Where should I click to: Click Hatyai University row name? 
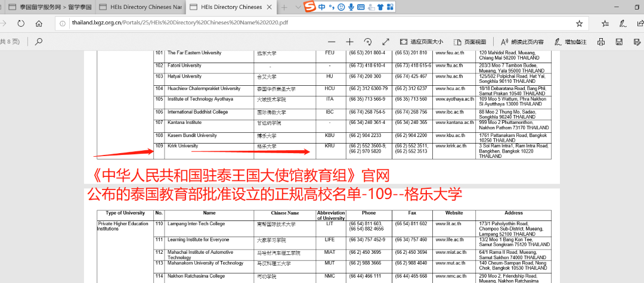pos(184,76)
